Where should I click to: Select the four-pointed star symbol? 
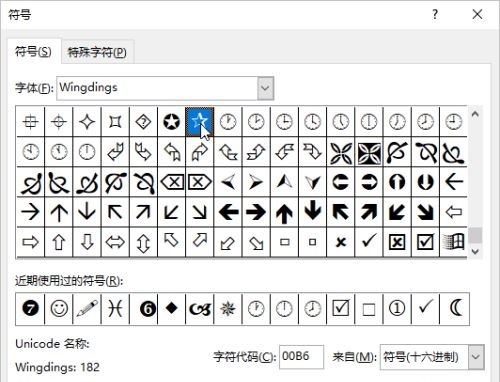(x=87, y=121)
